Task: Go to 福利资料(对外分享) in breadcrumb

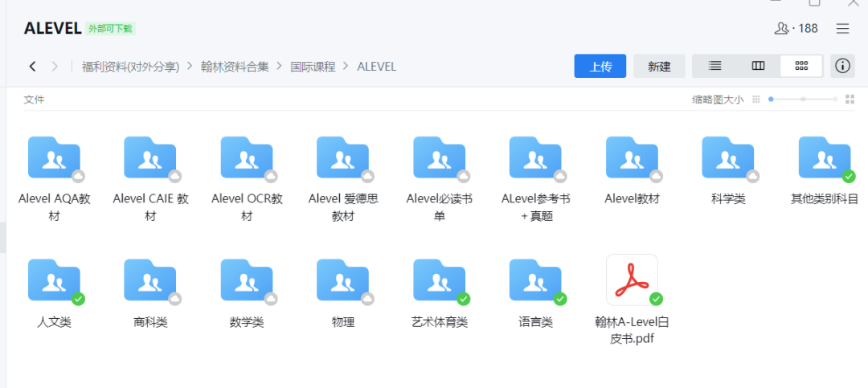Action: click(131, 67)
